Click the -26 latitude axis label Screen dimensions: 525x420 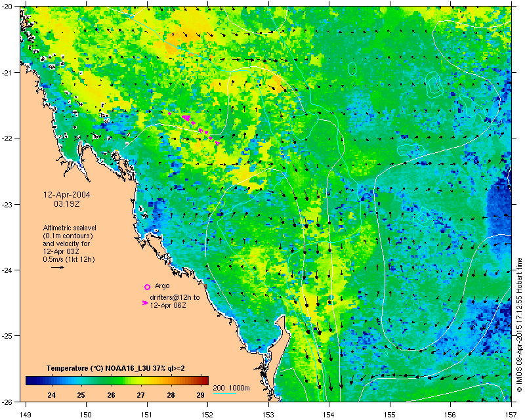pyautogui.click(x=8, y=402)
